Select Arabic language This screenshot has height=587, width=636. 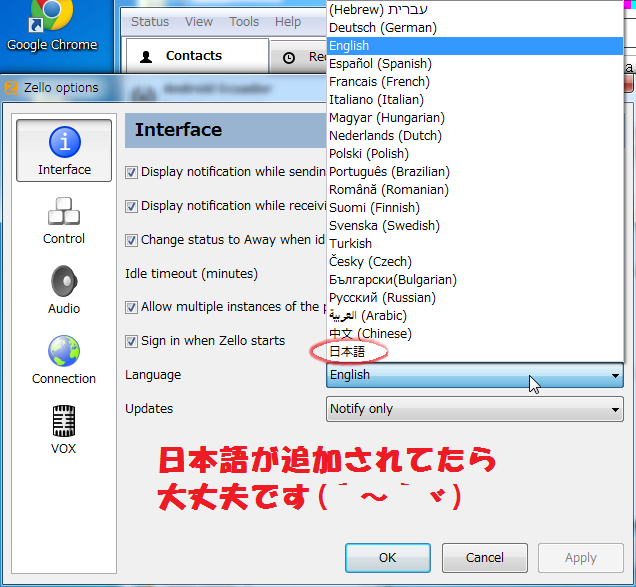[475, 316]
